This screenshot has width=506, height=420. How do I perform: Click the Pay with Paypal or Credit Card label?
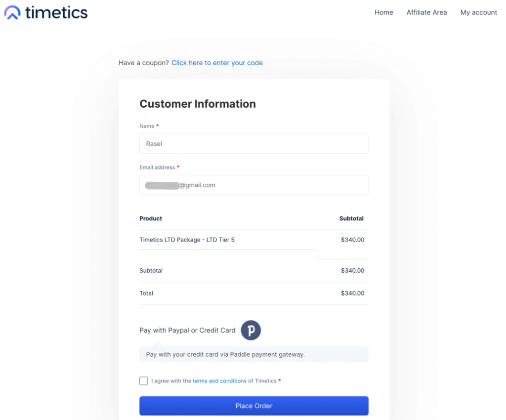[187, 330]
